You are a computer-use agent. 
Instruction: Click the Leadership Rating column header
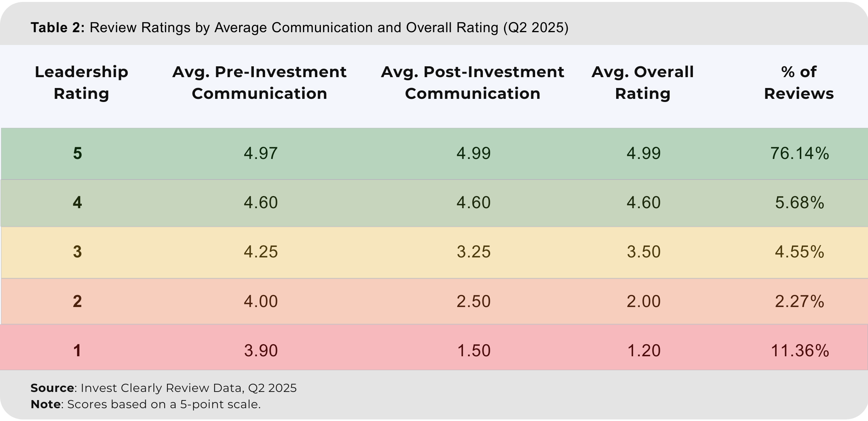click(81, 83)
